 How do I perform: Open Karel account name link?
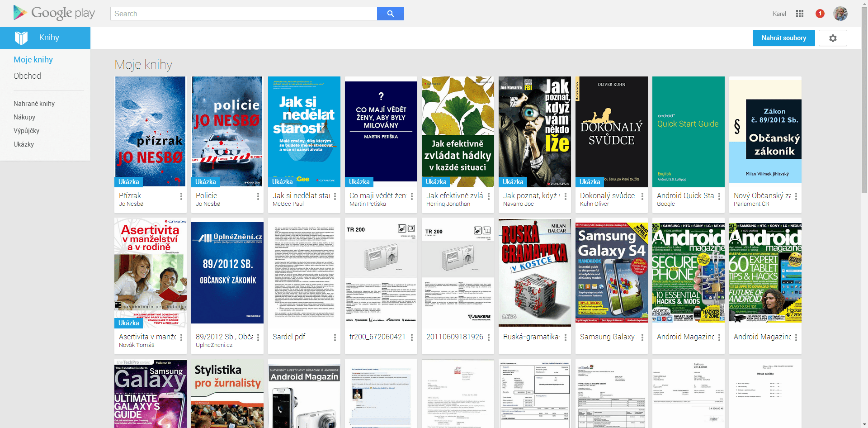779,14
